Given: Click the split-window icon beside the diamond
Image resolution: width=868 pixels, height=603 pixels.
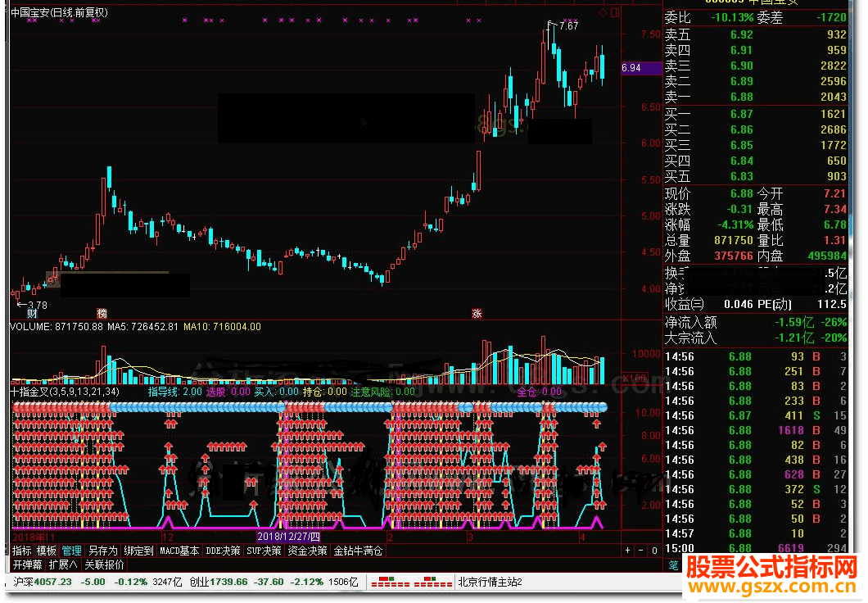Looking at the screenshot, I should [x=614, y=12].
